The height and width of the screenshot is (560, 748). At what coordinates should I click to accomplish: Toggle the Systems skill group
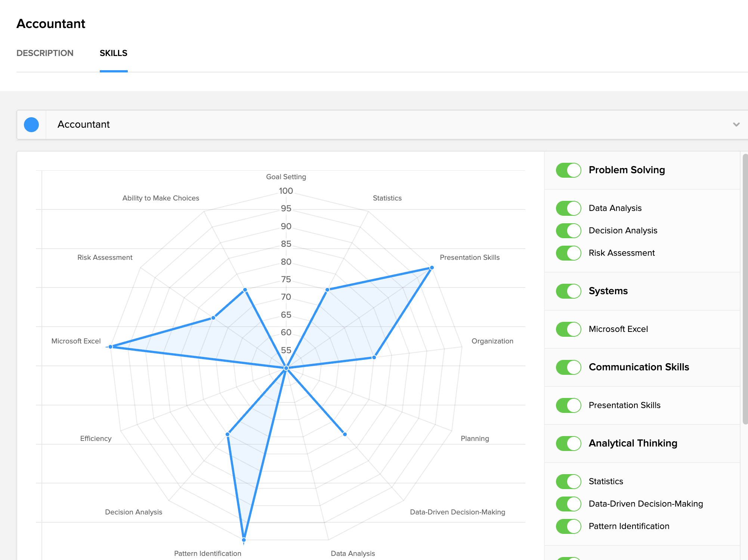coord(568,291)
